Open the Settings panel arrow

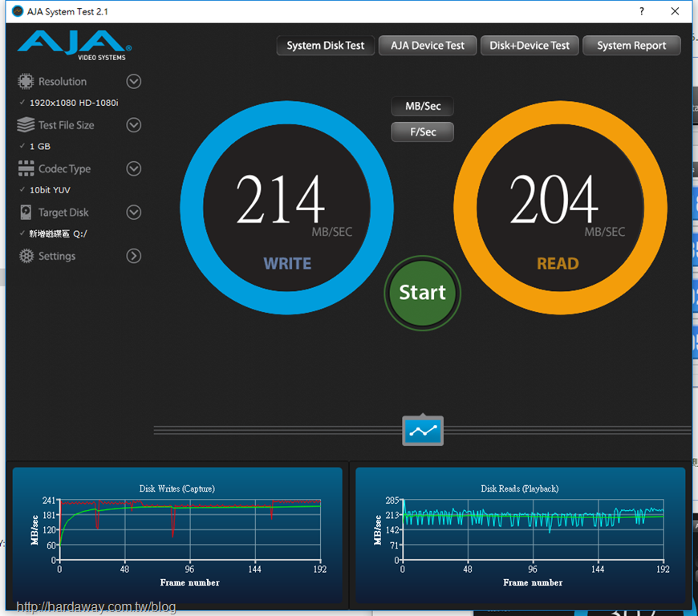point(133,256)
